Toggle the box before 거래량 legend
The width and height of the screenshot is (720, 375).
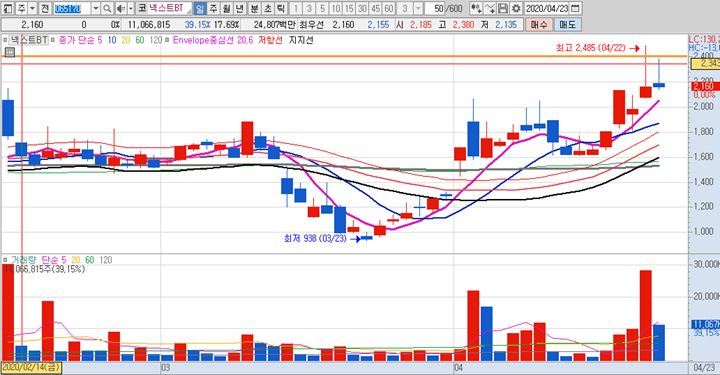coord(5,260)
